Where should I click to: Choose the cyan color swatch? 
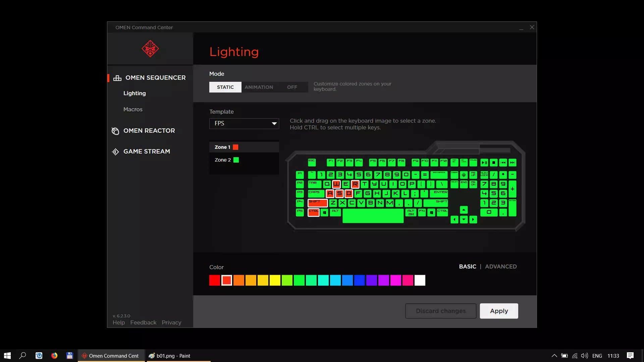click(x=323, y=280)
